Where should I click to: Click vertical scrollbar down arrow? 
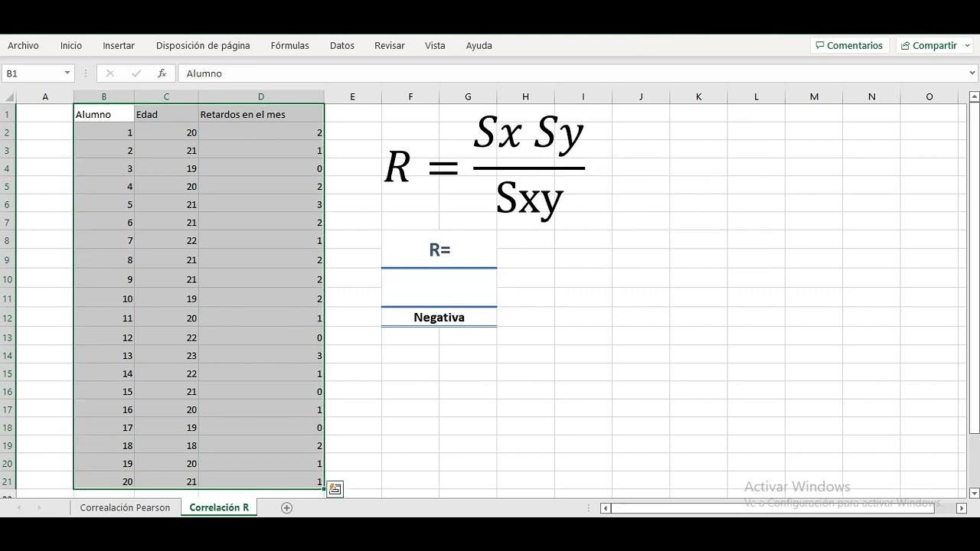pyautogui.click(x=974, y=493)
